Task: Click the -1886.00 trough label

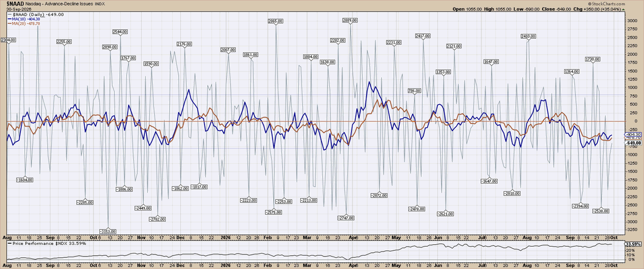Action: [x=125, y=189]
